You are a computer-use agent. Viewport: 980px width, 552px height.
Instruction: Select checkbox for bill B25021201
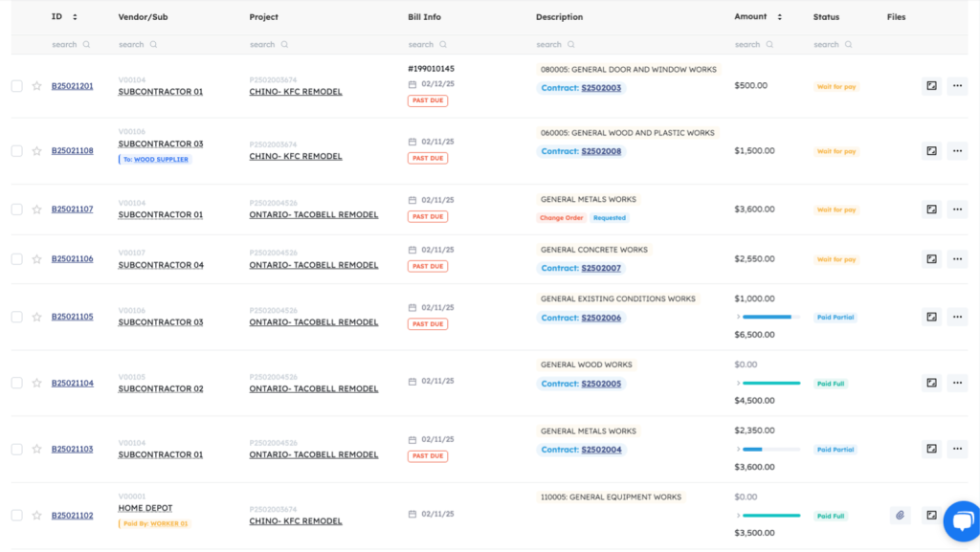[16, 86]
